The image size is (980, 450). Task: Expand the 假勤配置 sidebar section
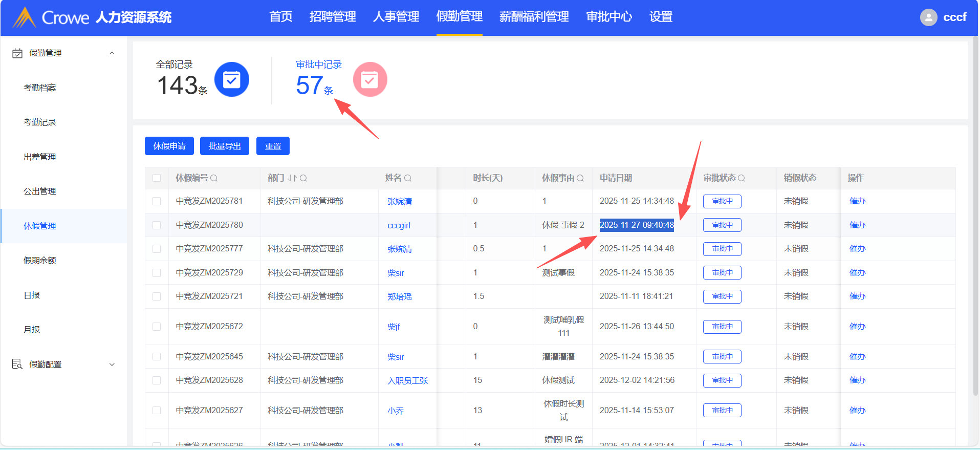(x=112, y=365)
